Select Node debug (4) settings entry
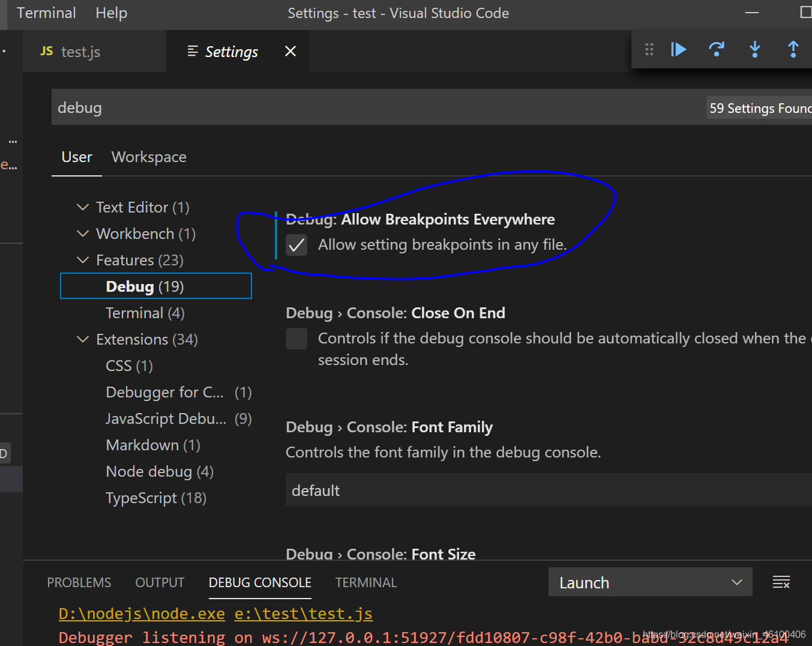 (160, 471)
